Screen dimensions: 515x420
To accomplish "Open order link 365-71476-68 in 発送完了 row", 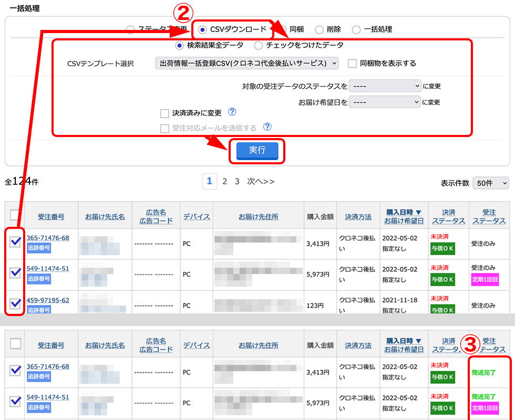I will pyautogui.click(x=48, y=366).
